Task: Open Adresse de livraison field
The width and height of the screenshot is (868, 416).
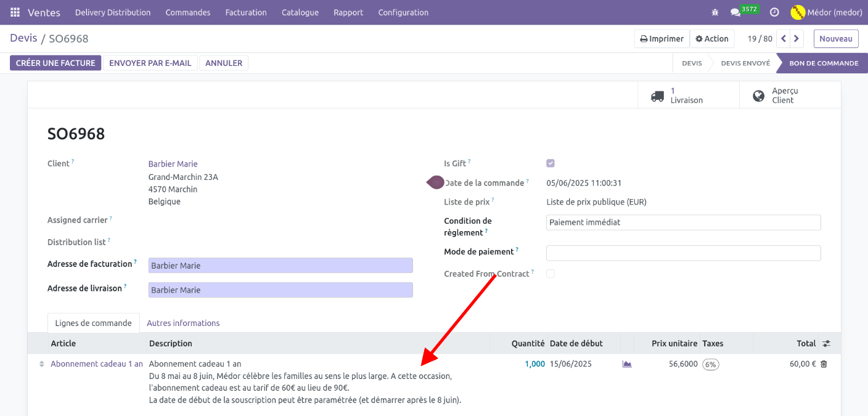Action: click(x=280, y=290)
